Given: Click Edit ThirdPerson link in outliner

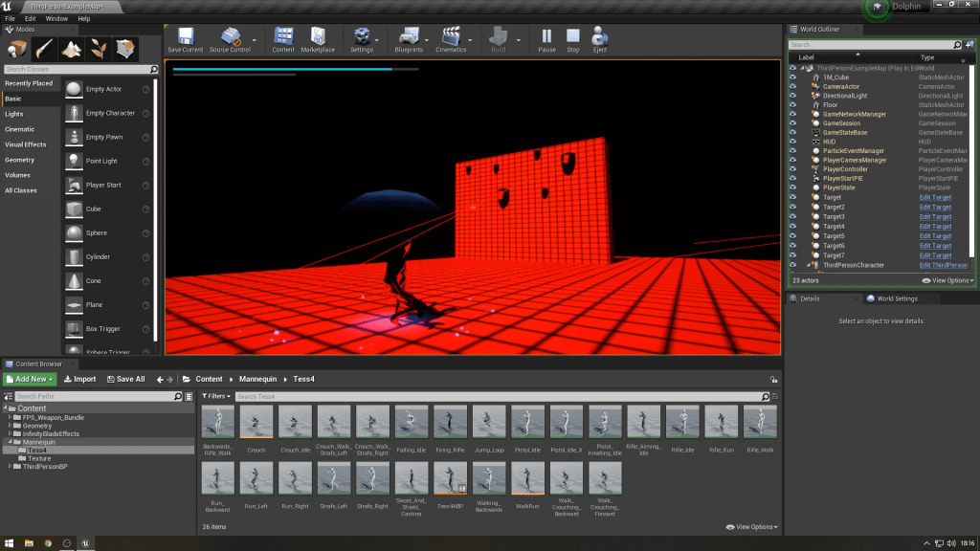Looking at the screenshot, I should (x=943, y=265).
